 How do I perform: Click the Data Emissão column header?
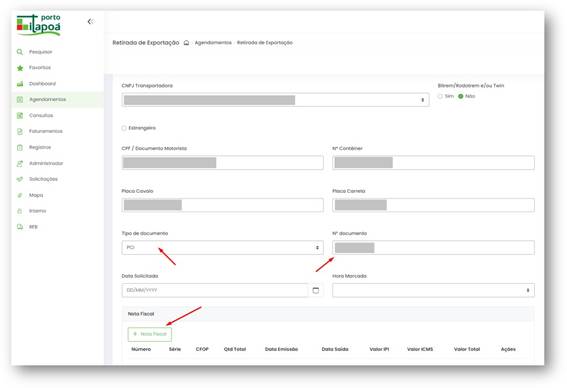[x=281, y=349]
